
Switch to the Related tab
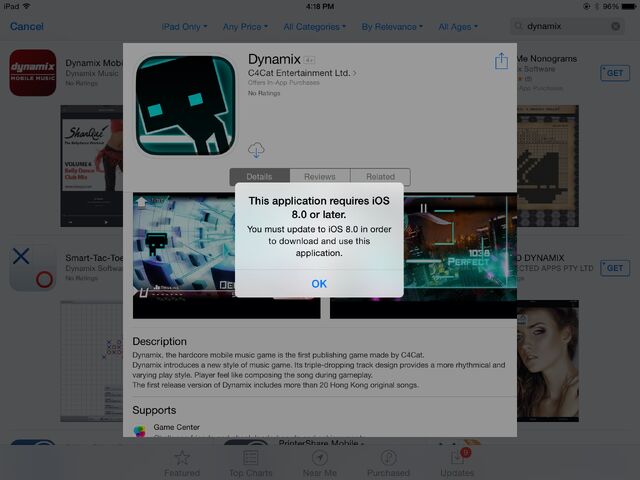[x=380, y=177]
